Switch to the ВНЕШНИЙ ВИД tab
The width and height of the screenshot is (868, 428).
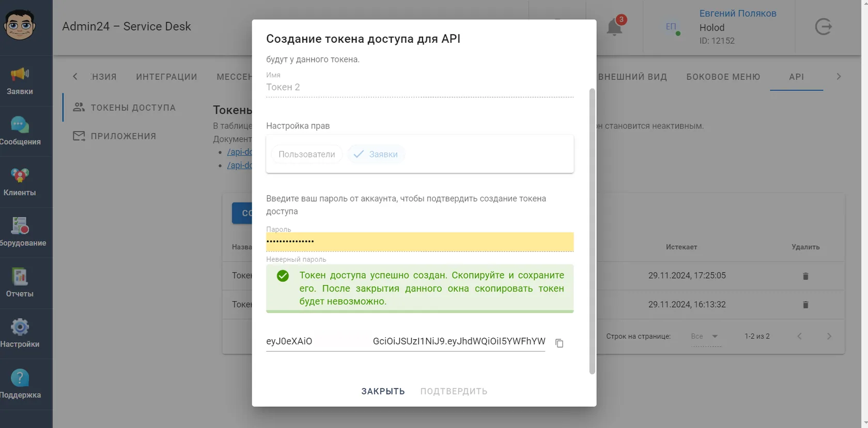pyautogui.click(x=632, y=77)
